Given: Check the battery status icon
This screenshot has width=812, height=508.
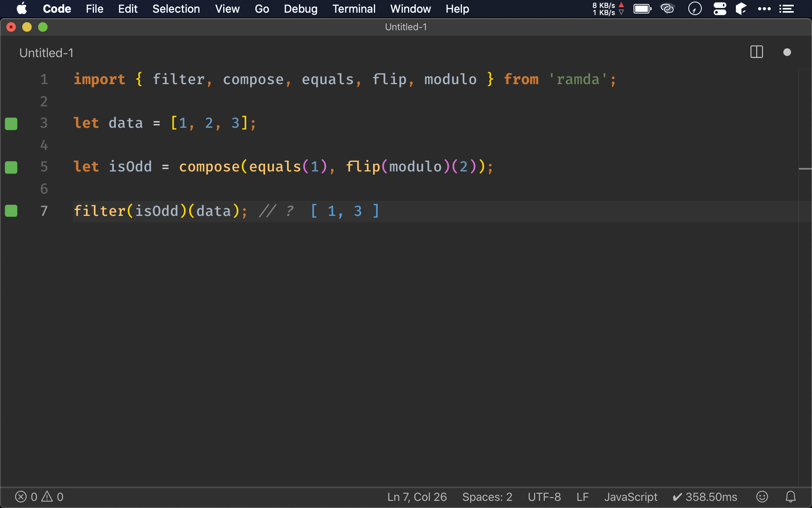Looking at the screenshot, I should coord(642,9).
